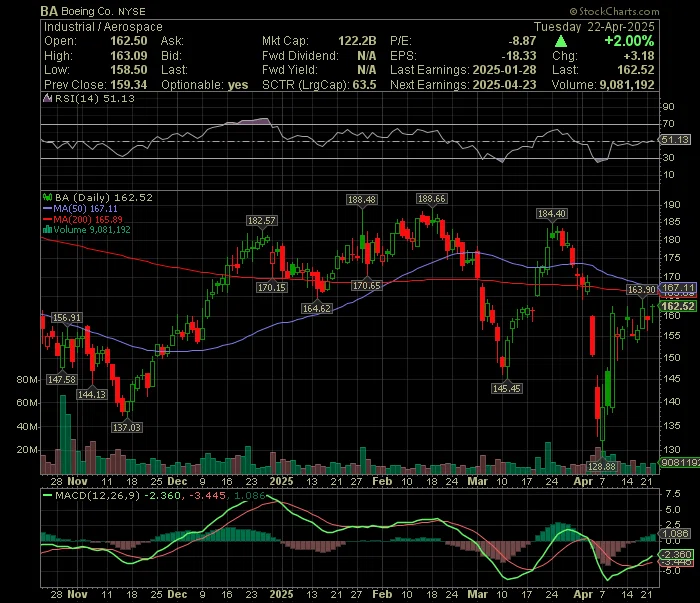This screenshot has width=700, height=603.
Task: Click the 147.58 low price label
Action: pos(62,379)
